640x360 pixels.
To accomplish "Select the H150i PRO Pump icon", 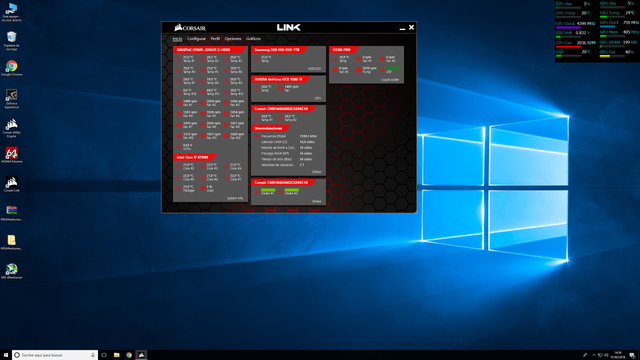I will (x=358, y=70).
